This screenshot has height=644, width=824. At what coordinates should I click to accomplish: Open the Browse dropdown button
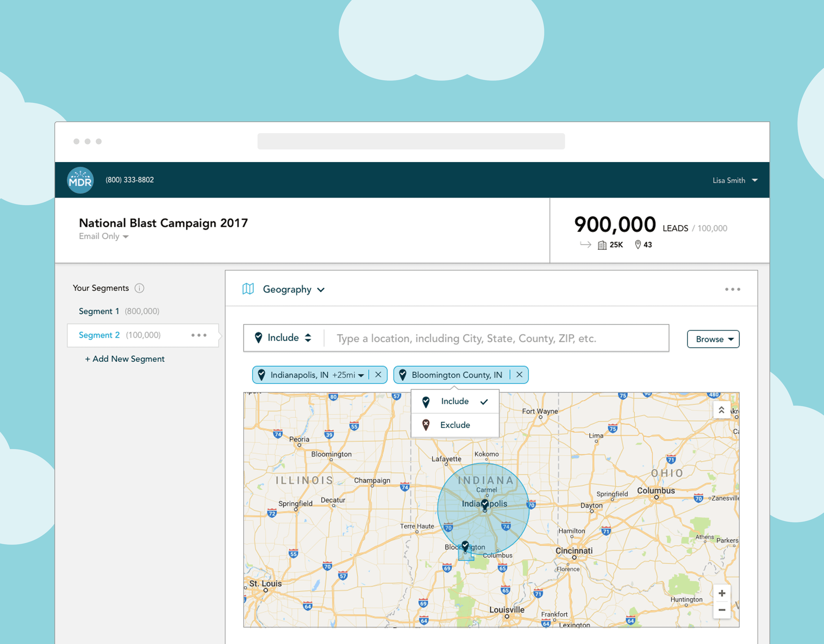pos(713,339)
